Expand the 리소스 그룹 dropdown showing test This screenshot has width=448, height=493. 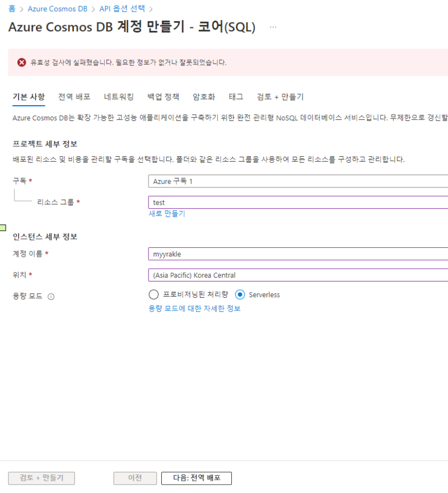click(x=298, y=203)
